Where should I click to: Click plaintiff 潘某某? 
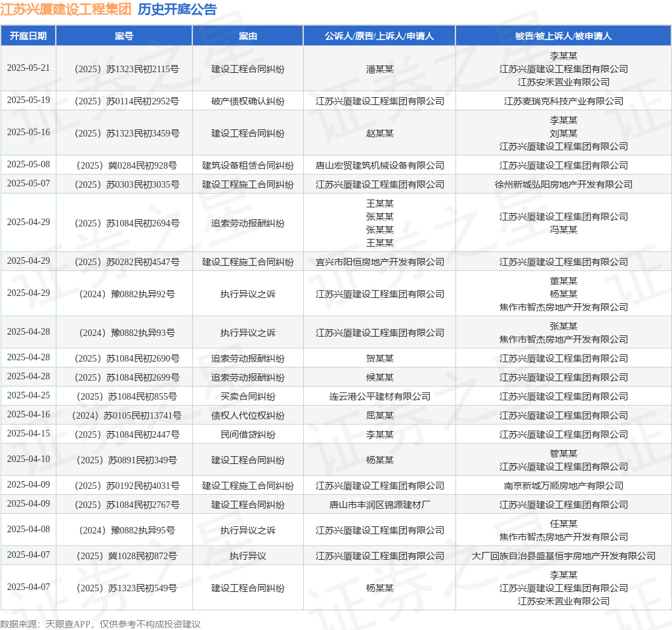pos(379,69)
